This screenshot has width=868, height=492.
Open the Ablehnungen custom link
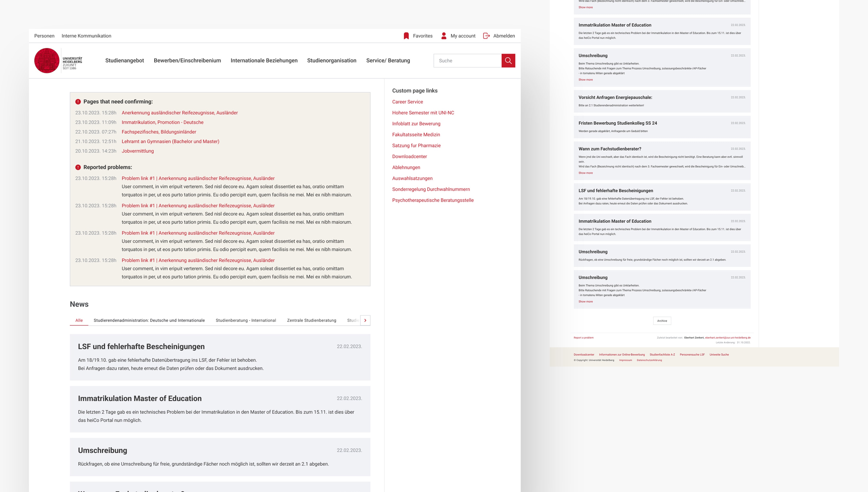pyautogui.click(x=406, y=168)
